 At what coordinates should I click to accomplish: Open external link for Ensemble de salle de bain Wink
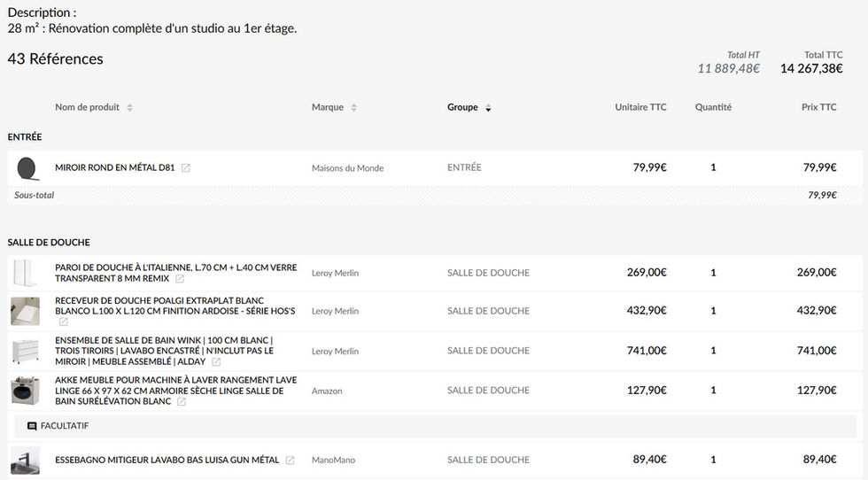point(216,362)
